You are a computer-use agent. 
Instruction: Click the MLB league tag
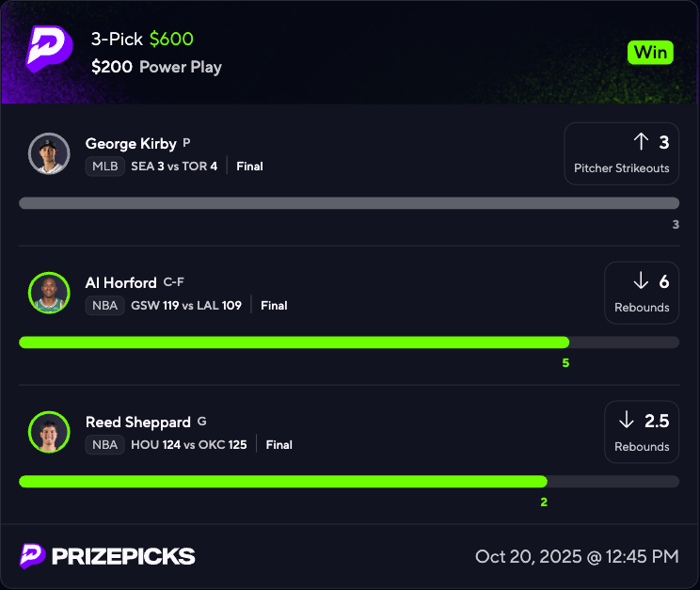(x=104, y=167)
